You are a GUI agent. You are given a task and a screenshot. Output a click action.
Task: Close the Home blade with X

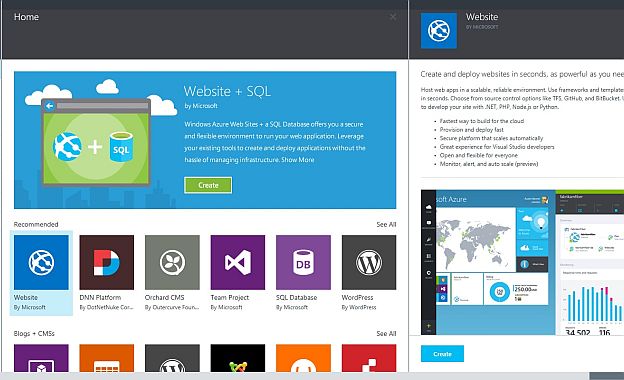393,17
